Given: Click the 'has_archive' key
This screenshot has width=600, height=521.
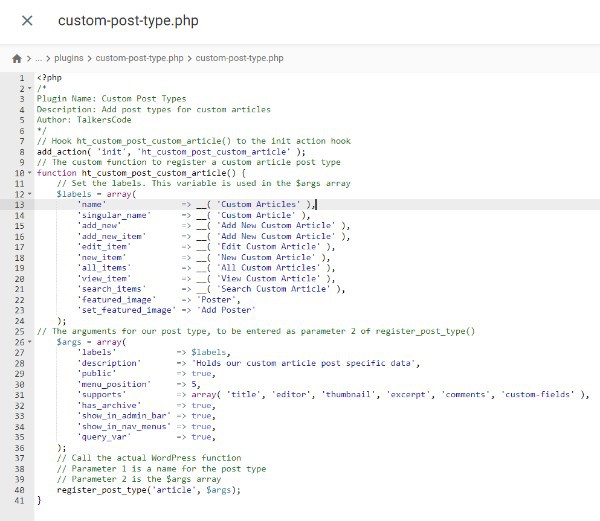Looking at the screenshot, I should pyautogui.click(x=109, y=405).
